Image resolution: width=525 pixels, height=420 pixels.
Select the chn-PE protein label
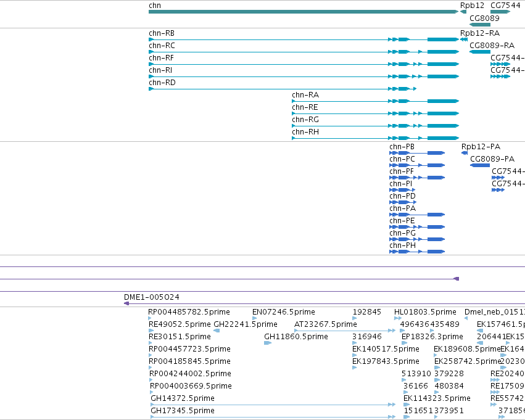pyautogui.click(x=402, y=221)
